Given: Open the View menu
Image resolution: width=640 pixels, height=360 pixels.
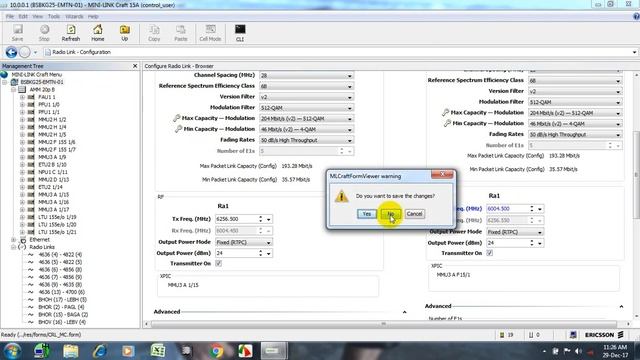Looking at the screenshot, I should tap(38, 16).
